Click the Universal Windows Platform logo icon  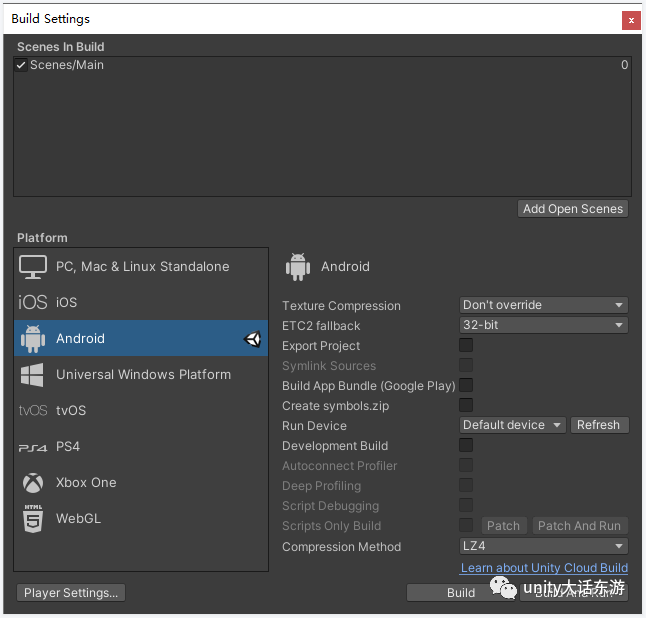tap(32, 375)
